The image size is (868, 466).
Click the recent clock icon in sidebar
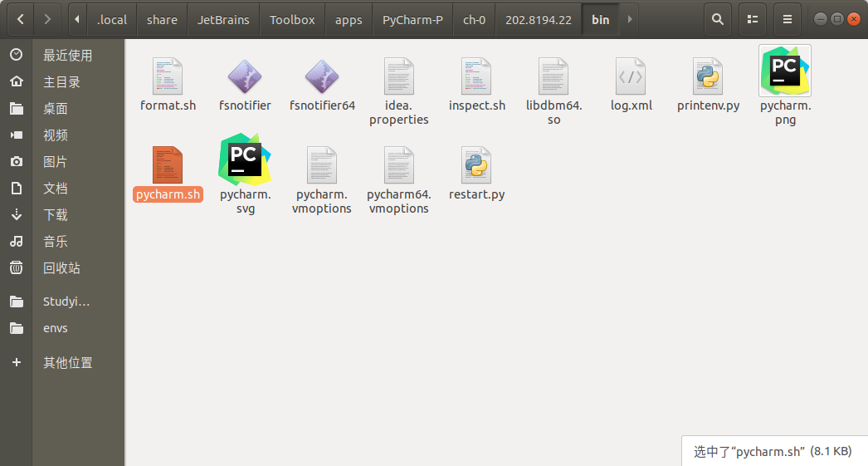[x=17, y=54]
